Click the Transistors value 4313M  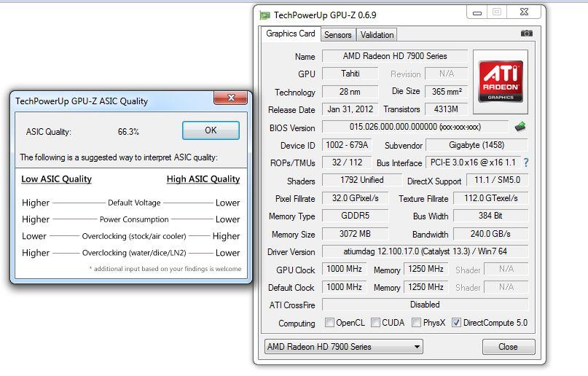(446, 109)
